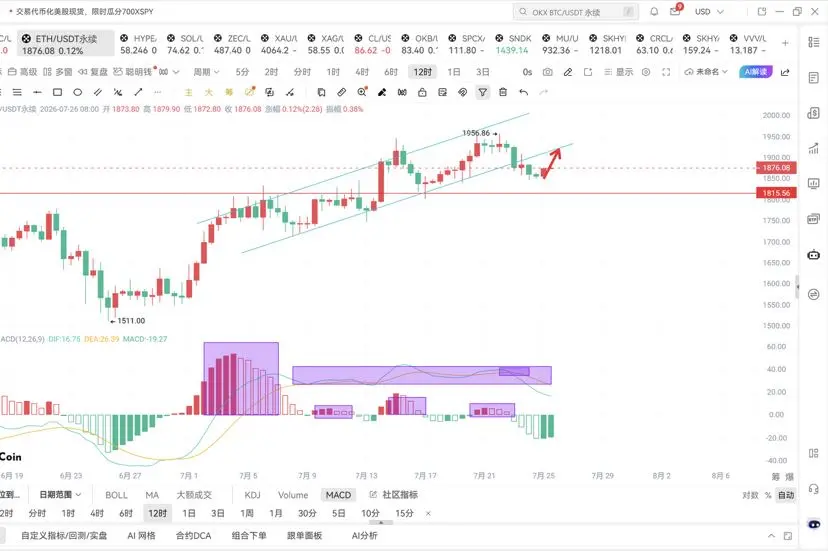Viewport: 828px width, 551px height.
Task: Close the bottom period row with ×
Action: [428, 513]
